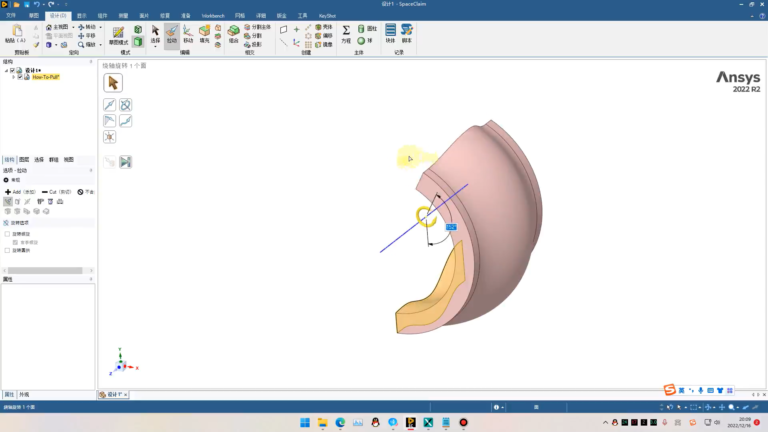Viewport: 768px width, 432px height.
Task: Activate the Fill (填充) tool
Action: [x=204, y=34]
